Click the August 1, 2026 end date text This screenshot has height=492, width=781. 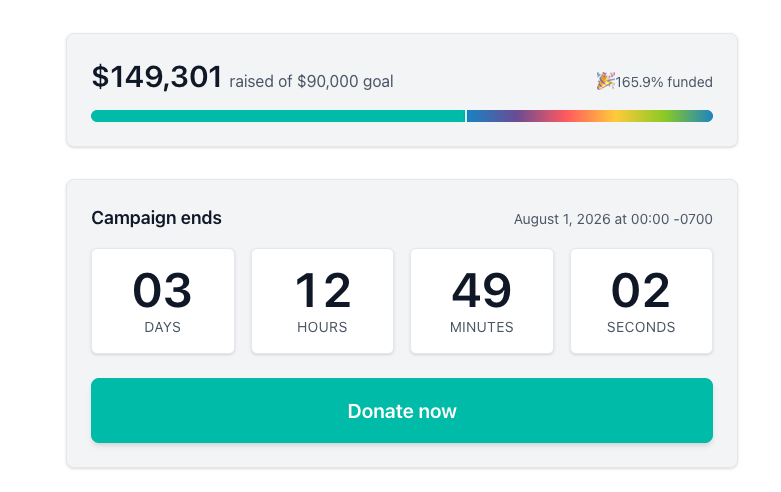point(613,219)
